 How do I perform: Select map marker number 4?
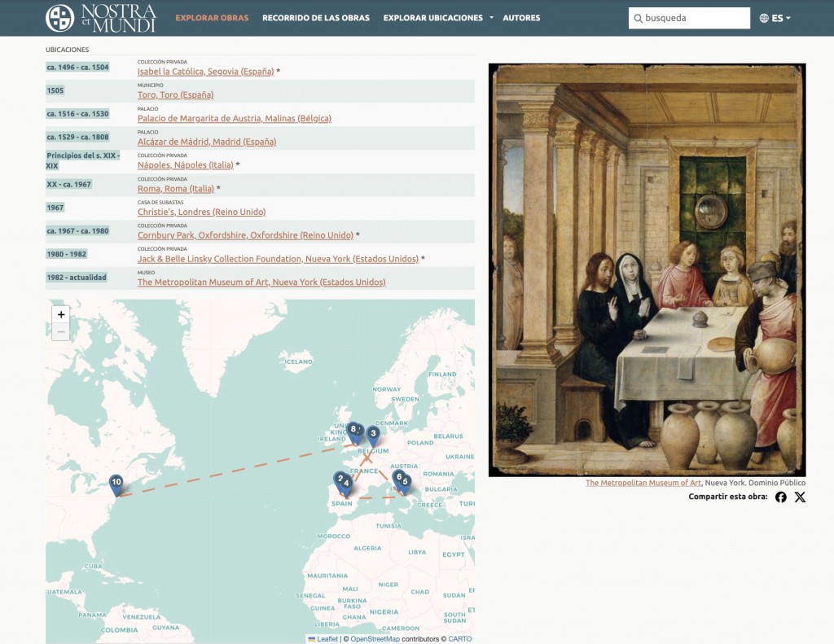click(347, 486)
